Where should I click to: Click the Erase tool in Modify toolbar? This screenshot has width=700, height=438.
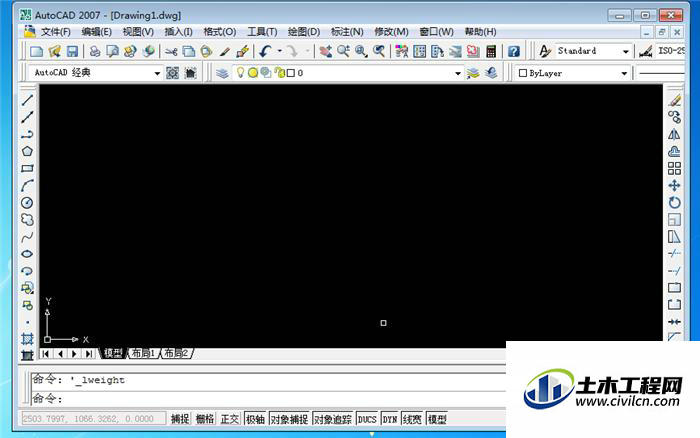(x=675, y=100)
